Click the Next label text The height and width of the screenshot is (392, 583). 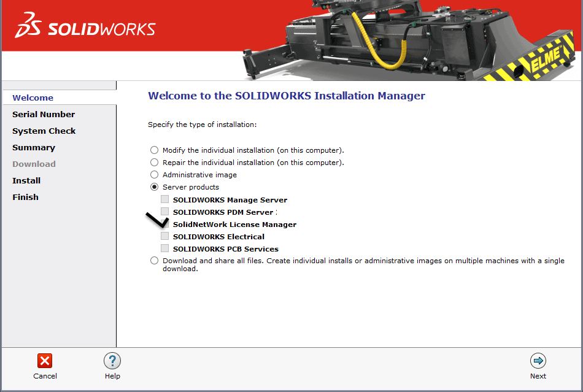click(x=538, y=376)
